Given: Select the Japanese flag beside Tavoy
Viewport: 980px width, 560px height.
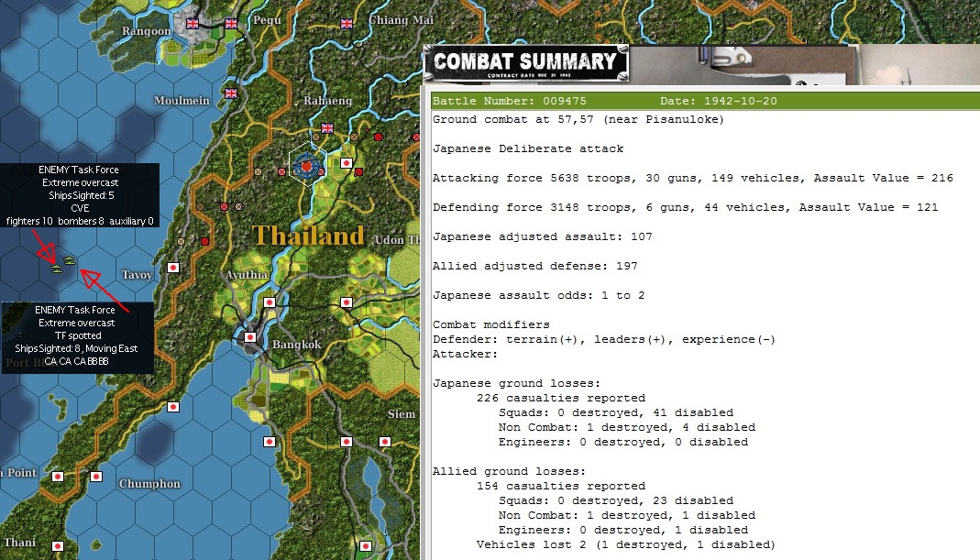Looking at the screenshot, I should (x=173, y=268).
